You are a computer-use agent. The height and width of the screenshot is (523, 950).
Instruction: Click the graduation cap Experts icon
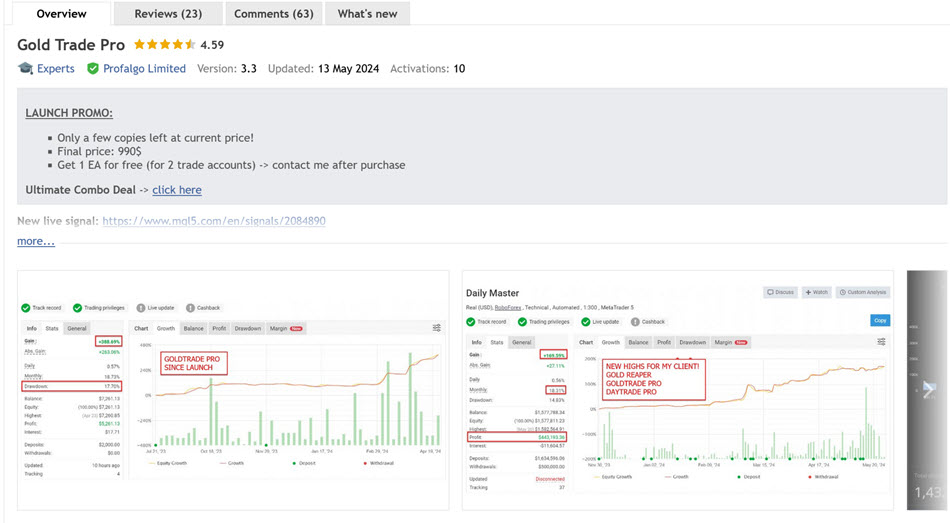[25, 68]
